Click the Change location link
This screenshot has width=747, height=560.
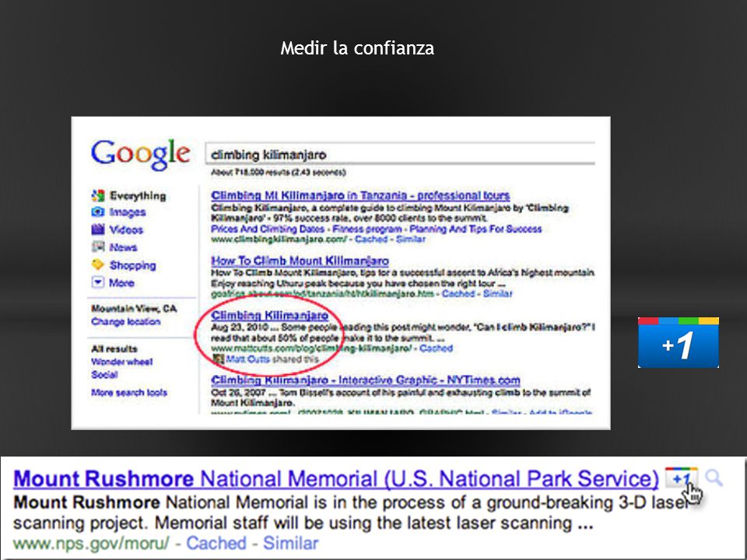pos(126,321)
